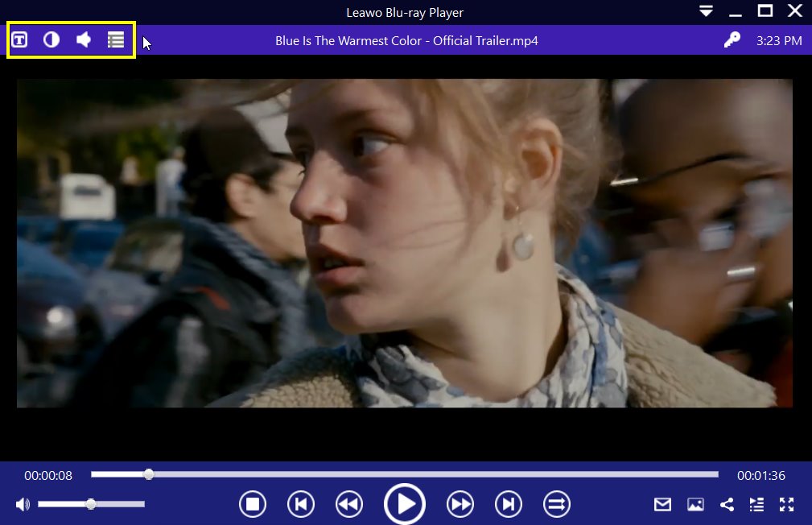Open the title bar dropdown arrow menu
This screenshot has width=812, height=525.
click(x=706, y=11)
